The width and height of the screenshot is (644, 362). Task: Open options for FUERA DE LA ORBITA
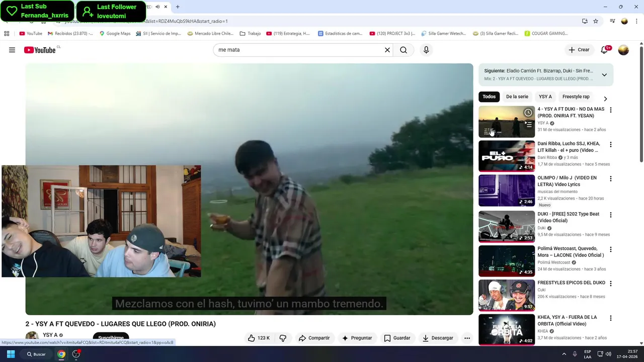pos(611,318)
